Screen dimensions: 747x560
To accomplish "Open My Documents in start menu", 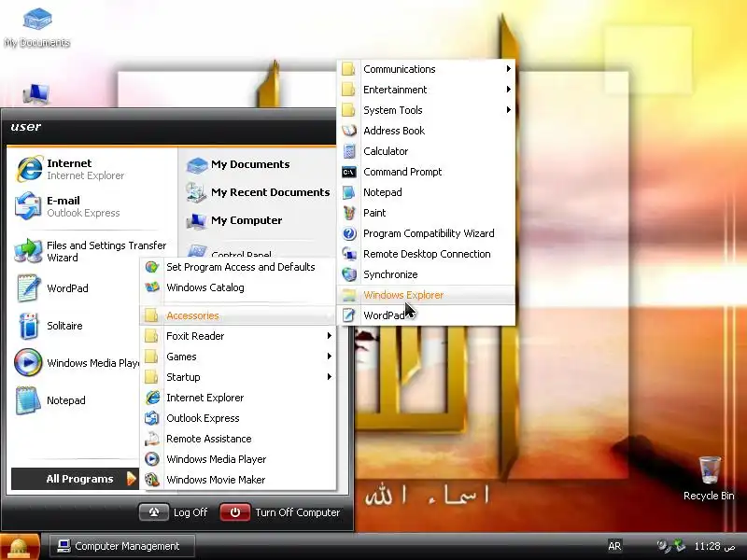I will [x=238, y=164].
